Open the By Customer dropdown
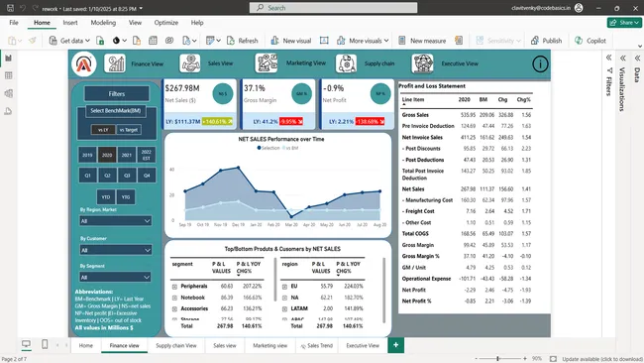 (116, 250)
